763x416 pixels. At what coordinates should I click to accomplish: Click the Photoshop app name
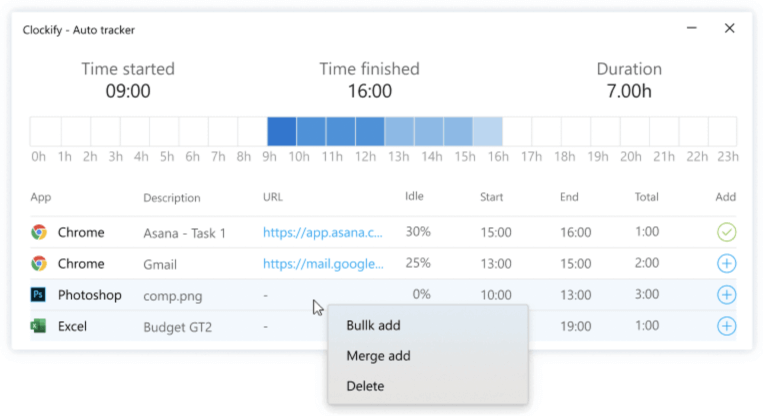90,295
